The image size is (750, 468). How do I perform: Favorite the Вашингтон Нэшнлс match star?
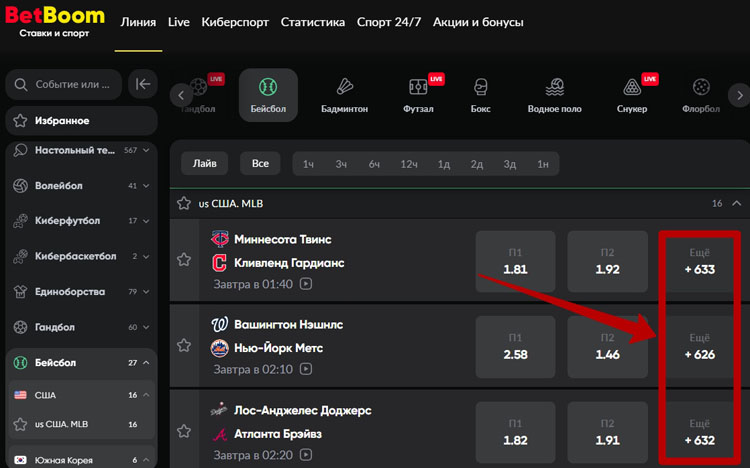(x=184, y=345)
